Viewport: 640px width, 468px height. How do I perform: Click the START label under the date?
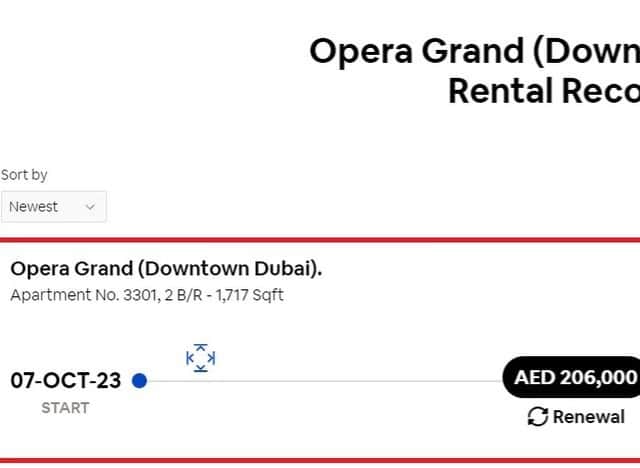pos(65,408)
